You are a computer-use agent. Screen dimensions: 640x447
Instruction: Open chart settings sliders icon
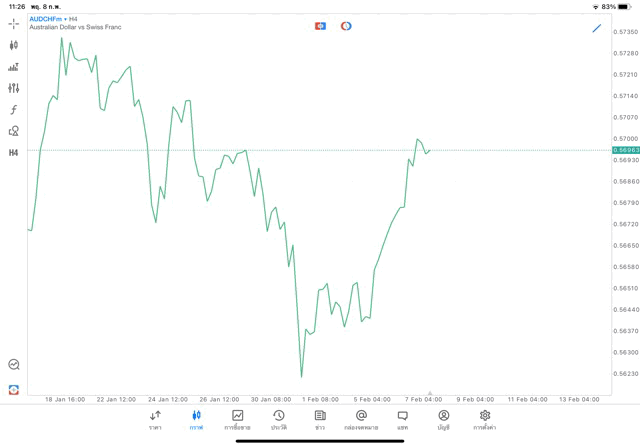click(x=13, y=88)
